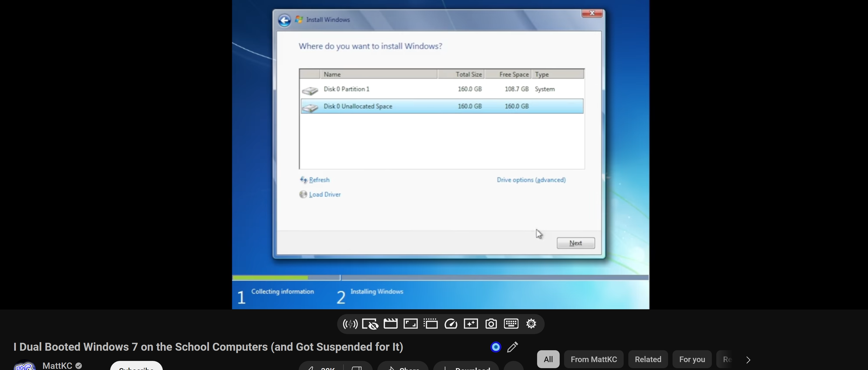Click the Collecting information step label
868x370 pixels.
[x=282, y=292]
